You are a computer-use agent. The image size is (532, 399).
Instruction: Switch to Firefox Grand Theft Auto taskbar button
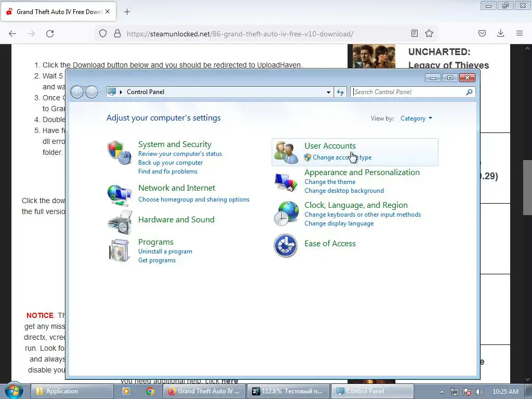click(x=204, y=391)
